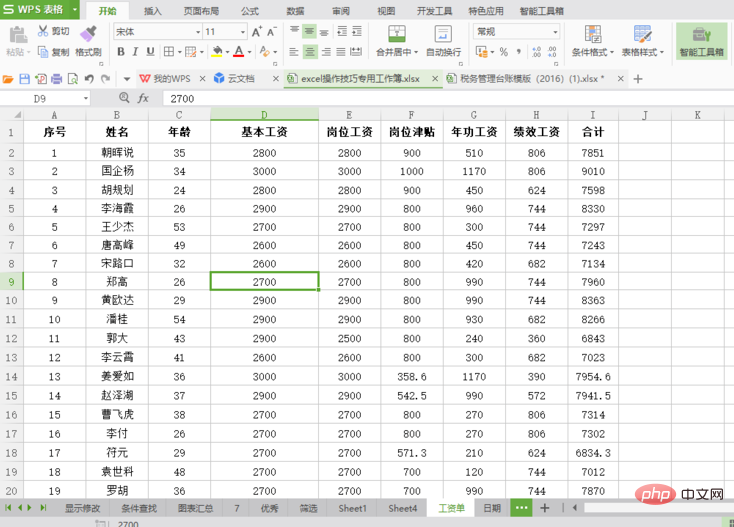Viewport: 734px width, 527px height.
Task: Click the Redo arrow icon
Action: pyautogui.click(x=106, y=79)
